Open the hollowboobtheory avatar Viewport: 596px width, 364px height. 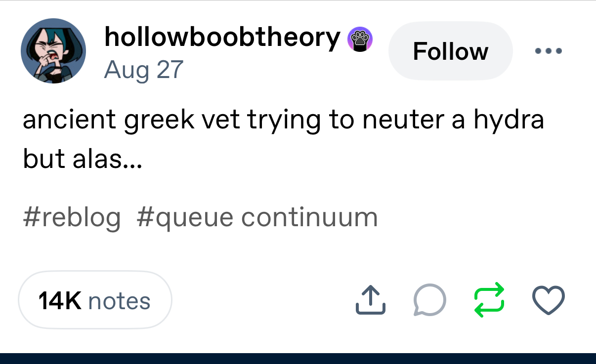53,51
